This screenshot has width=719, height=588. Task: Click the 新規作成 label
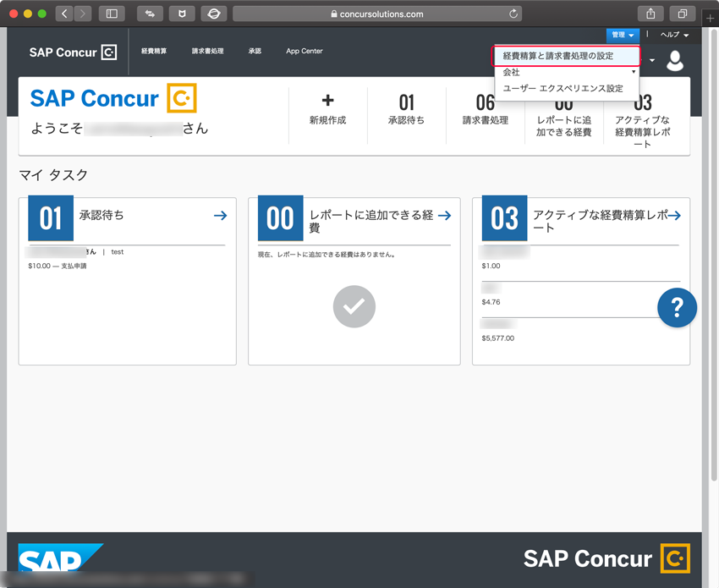coord(328,120)
